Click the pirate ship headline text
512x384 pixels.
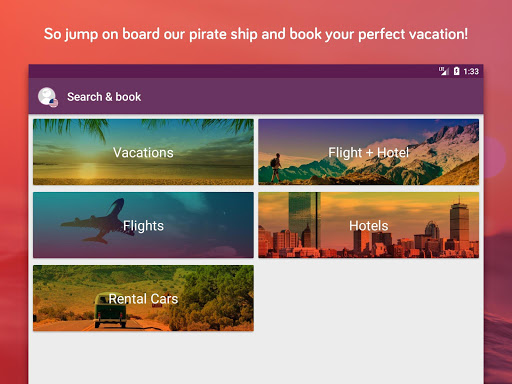click(x=256, y=34)
